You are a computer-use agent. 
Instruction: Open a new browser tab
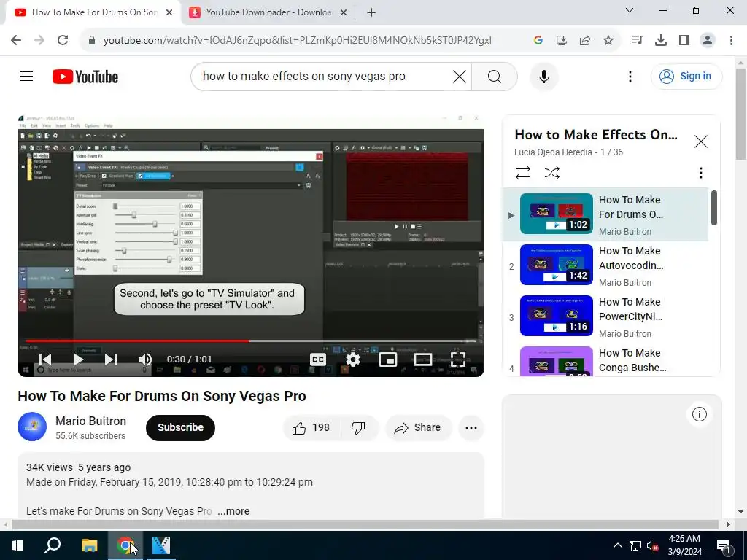[x=371, y=12]
